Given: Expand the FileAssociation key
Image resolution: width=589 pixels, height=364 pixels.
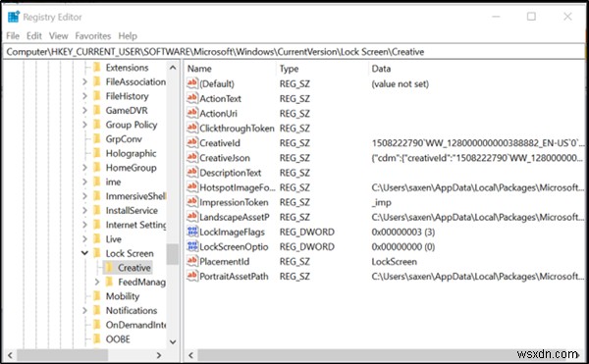Looking at the screenshot, I should [84, 81].
